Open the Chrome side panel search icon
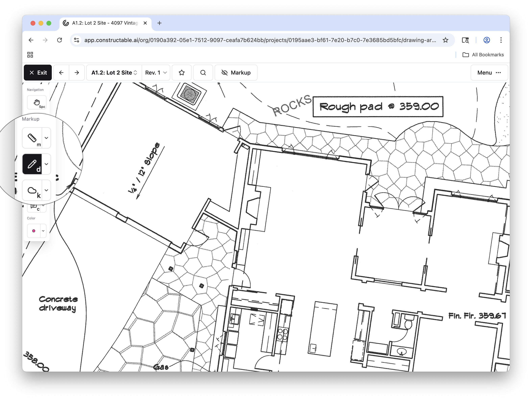 (x=465, y=40)
